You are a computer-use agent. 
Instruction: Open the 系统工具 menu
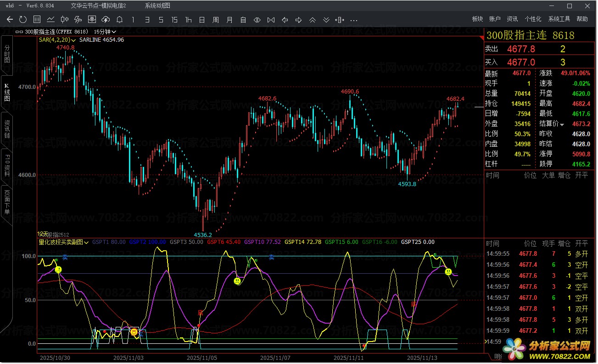click(x=559, y=19)
